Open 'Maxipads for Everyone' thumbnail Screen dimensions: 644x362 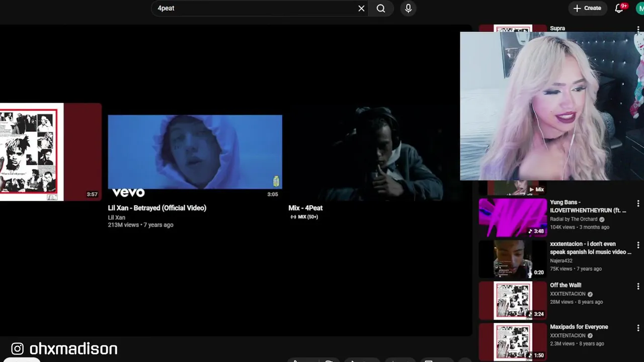click(x=512, y=342)
